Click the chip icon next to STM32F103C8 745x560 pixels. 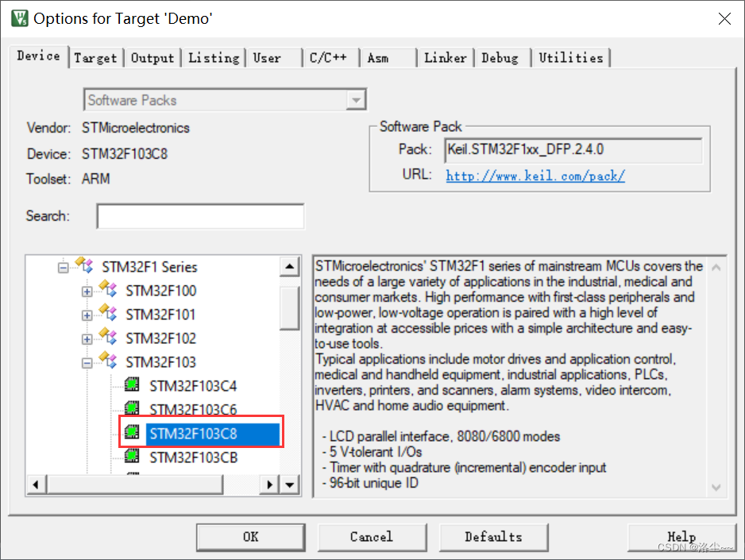133,433
